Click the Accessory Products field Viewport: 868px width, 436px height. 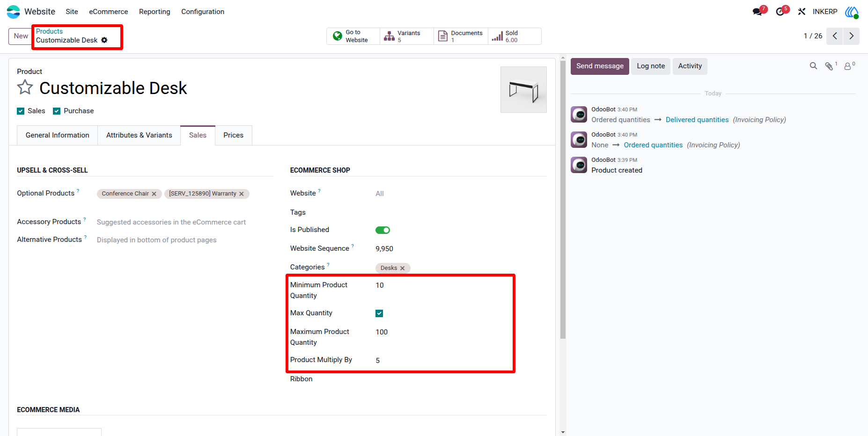point(184,222)
